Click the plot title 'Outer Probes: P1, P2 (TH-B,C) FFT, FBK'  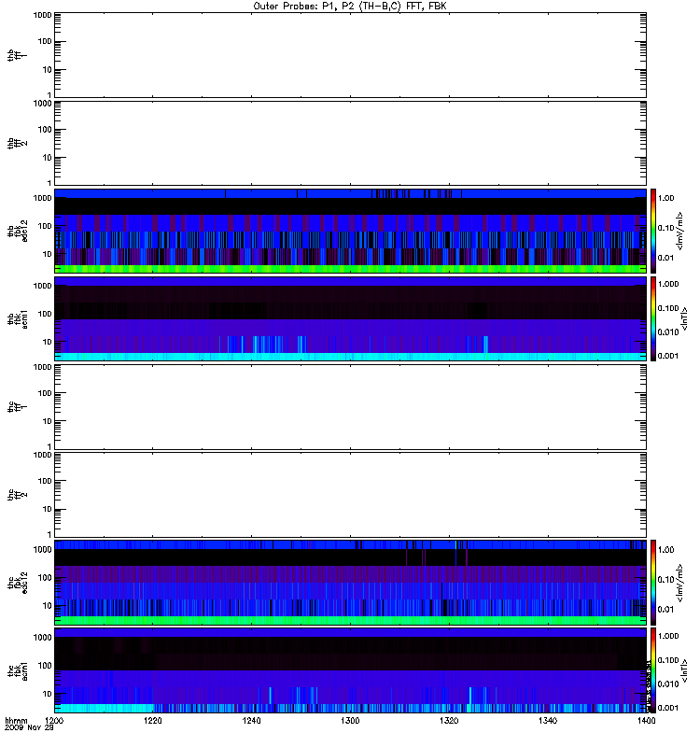click(x=350, y=7)
